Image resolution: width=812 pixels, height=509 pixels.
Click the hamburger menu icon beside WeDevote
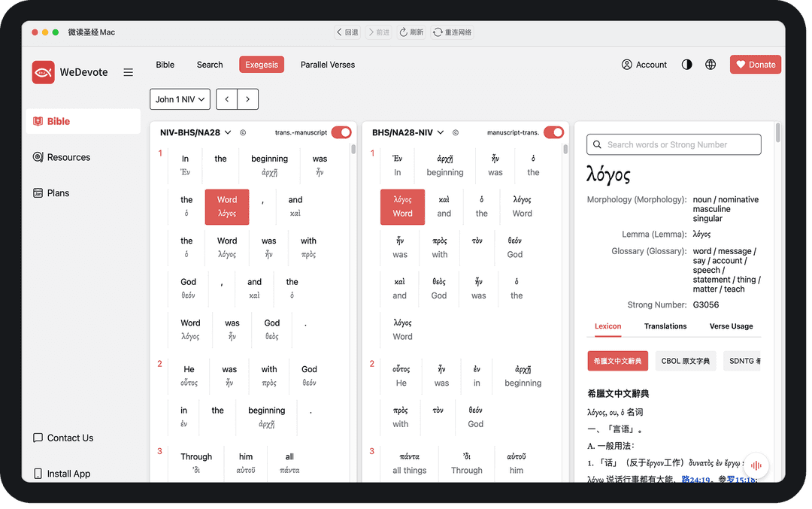[x=128, y=72]
